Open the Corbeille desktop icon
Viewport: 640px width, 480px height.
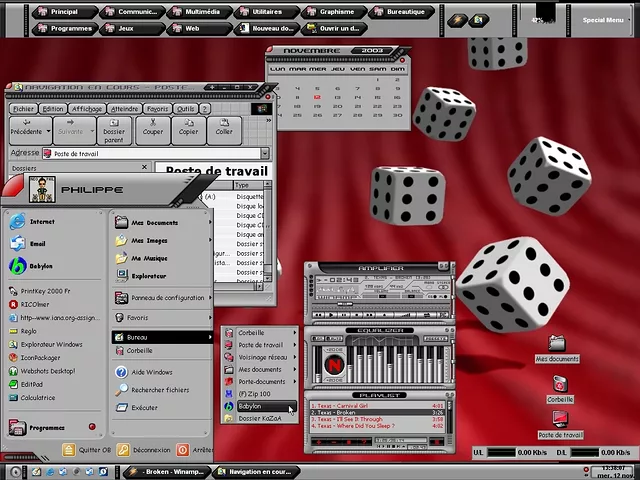(x=559, y=388)
